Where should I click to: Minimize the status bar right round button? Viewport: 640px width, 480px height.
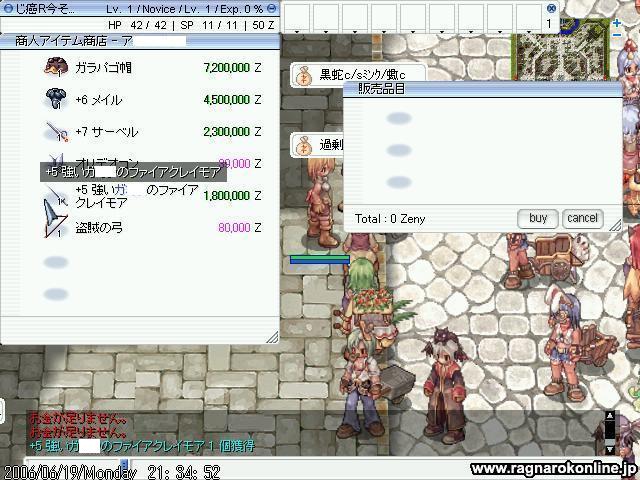(272, 8)
